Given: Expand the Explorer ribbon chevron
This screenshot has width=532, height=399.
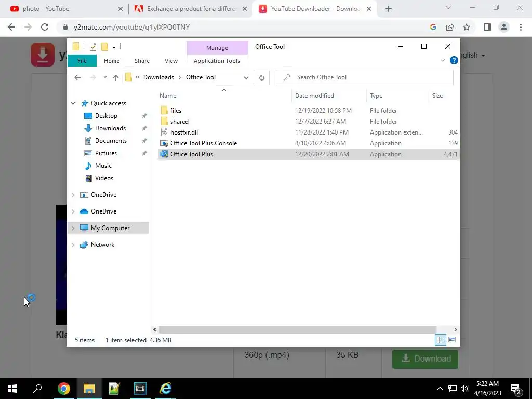Looking at the screenshot, I should (443, 60).
